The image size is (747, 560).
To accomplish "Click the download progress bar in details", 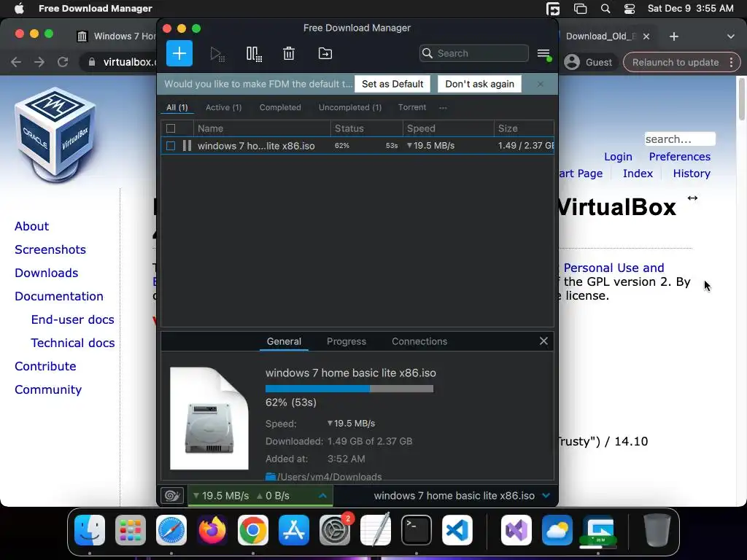I will point(349,389).
